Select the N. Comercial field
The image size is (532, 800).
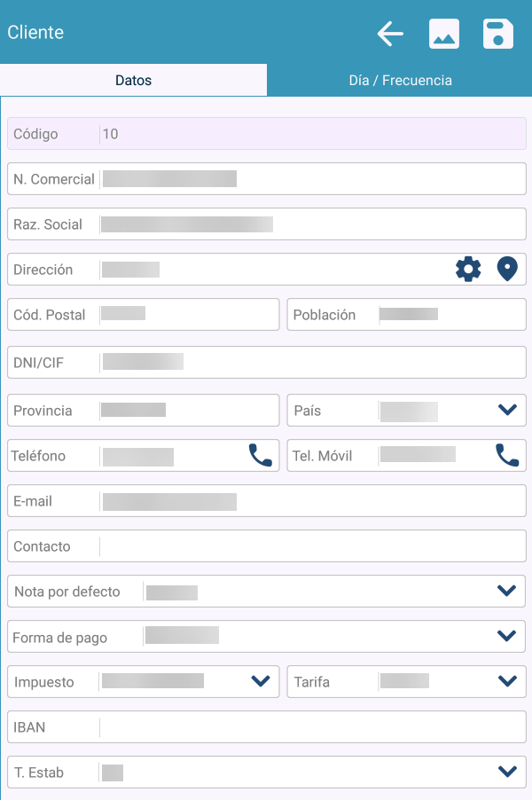[310, 179]
